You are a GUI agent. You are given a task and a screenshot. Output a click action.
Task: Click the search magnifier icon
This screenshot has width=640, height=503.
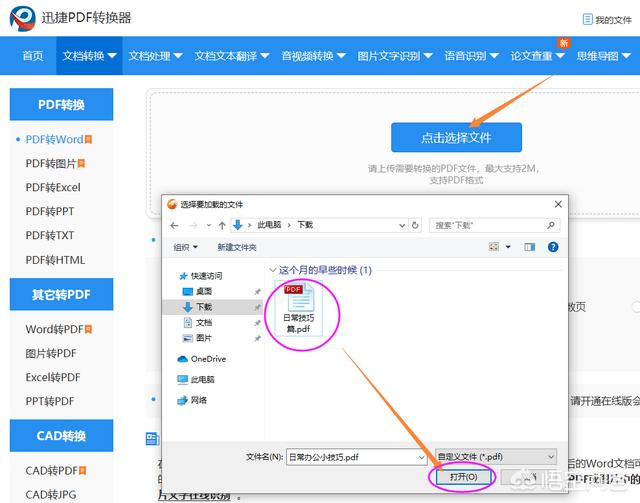click(x=550, y=225)
